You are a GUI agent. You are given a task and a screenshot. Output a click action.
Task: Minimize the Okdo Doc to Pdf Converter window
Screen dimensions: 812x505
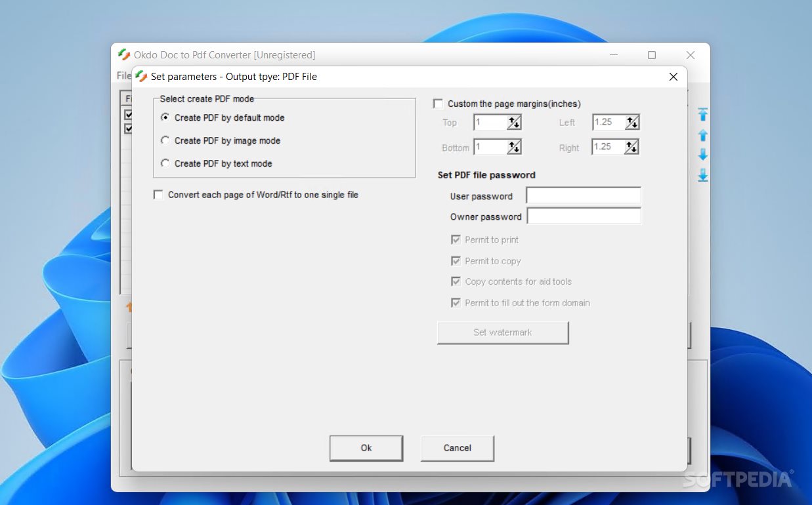613,55
